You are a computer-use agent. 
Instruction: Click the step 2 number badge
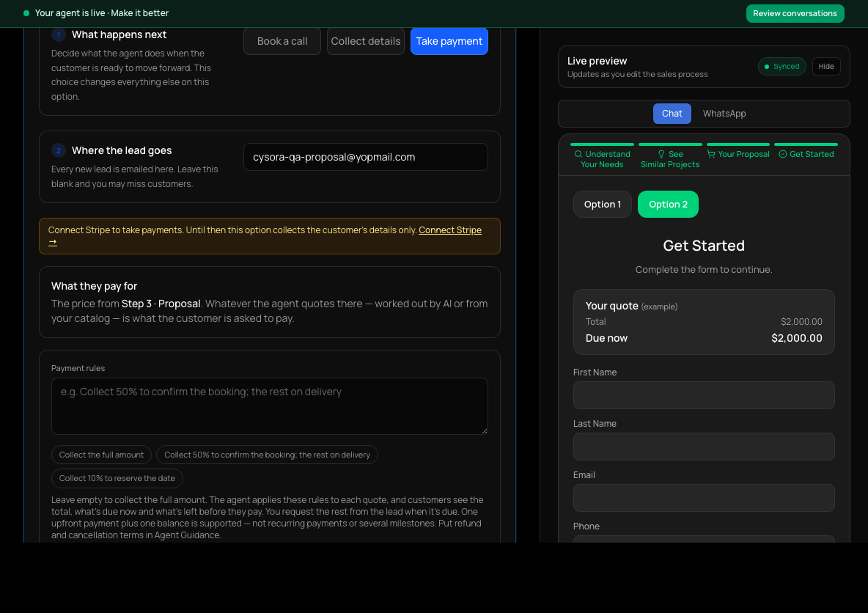59,150
